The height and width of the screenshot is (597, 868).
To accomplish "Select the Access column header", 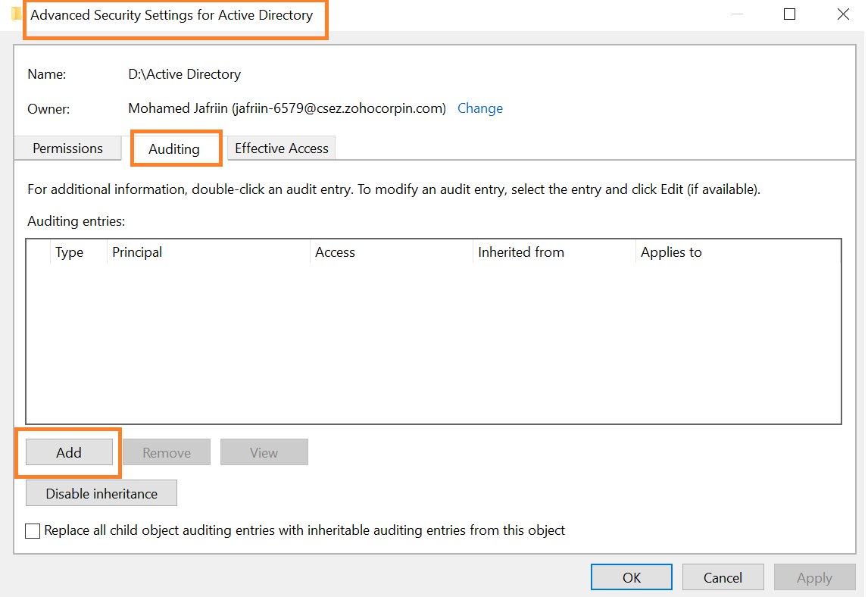I will [335, 252].
